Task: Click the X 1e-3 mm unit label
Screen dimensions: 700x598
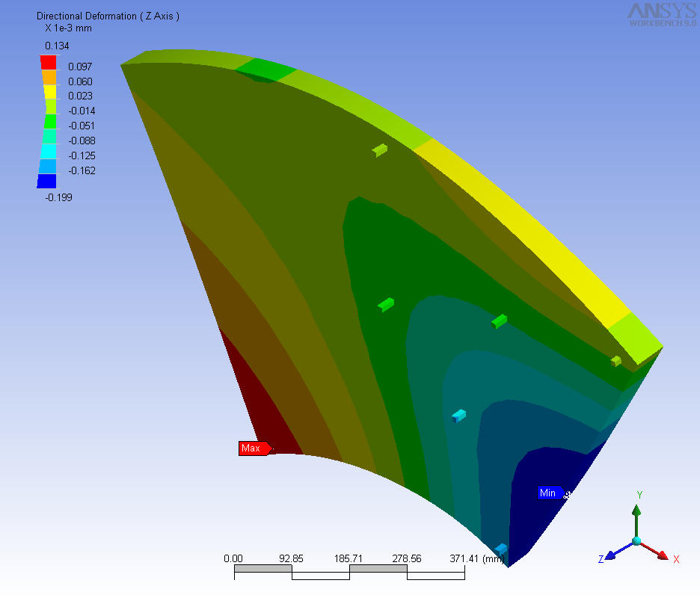Action: (68, 28)
